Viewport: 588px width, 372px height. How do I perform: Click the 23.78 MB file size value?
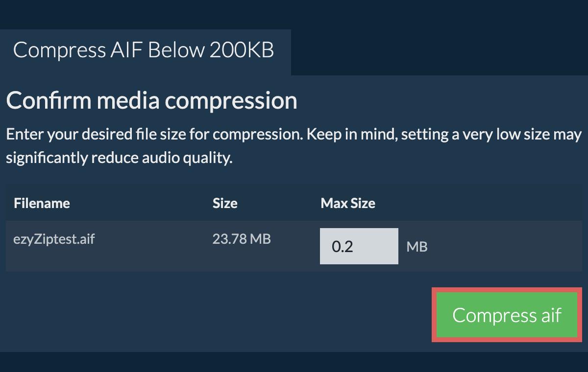click(242, 239)
